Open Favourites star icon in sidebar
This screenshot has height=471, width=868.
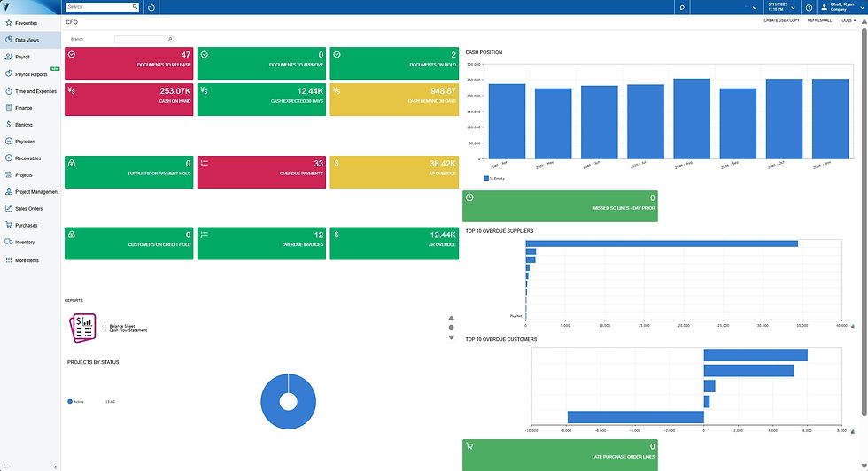click(x=8, y=23)
